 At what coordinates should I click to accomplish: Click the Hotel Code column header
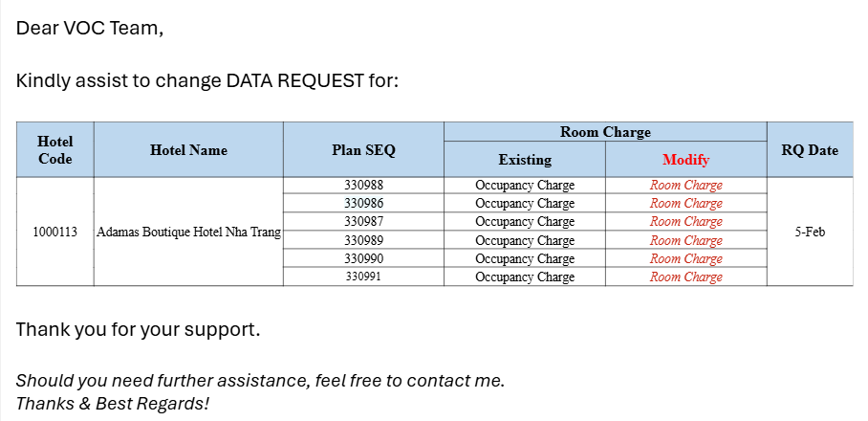[54, 149]
